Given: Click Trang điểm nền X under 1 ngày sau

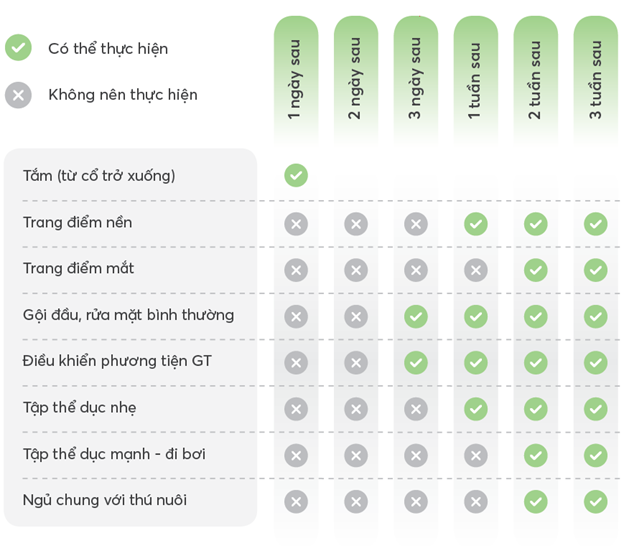Looking at the screenshot, I should click(296, 223).
